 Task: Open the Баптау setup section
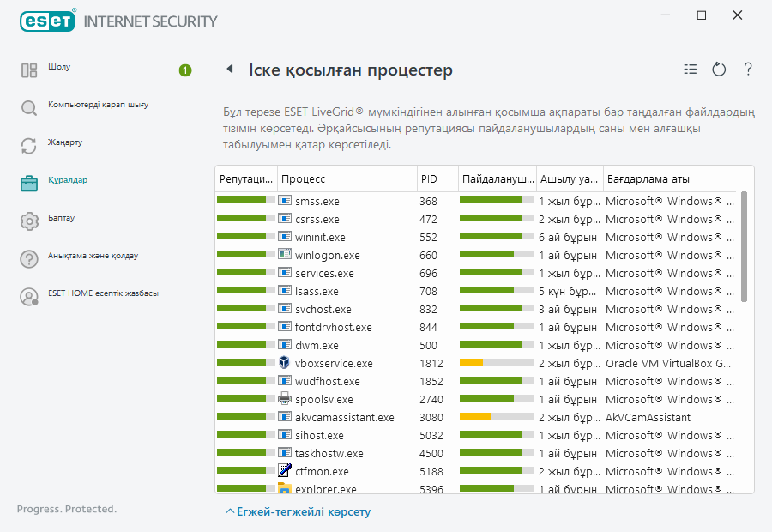61,219
